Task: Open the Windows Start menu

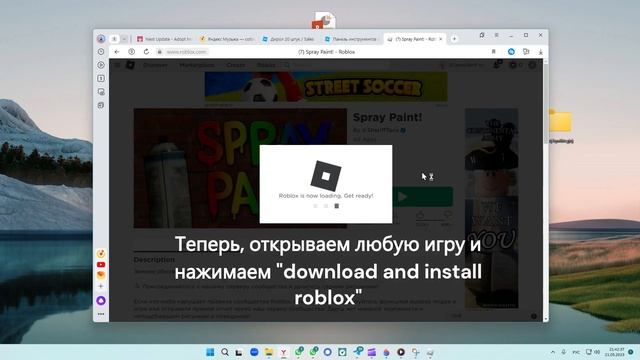Action: coord(210,352)
